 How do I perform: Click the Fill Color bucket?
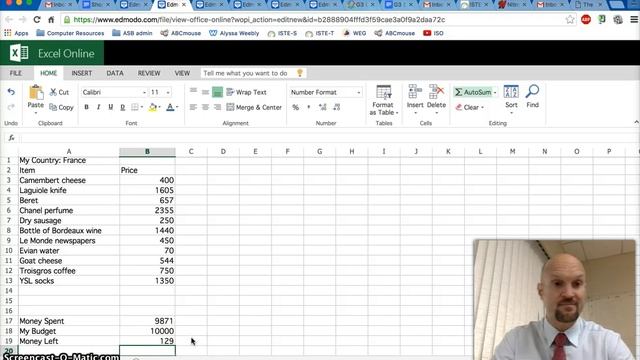(x=153, y=107)
